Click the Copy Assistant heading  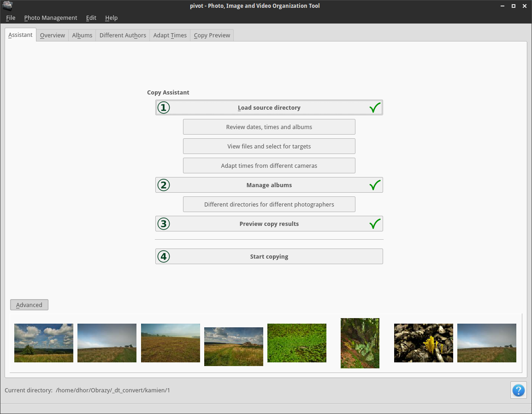(x=168, y=92)
